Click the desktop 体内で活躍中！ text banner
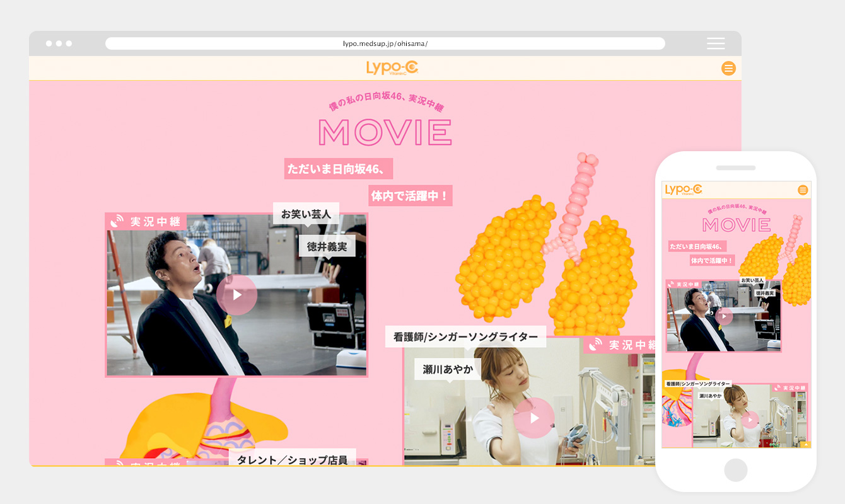Viewport: 845px width, 504px height. (411, 195)
